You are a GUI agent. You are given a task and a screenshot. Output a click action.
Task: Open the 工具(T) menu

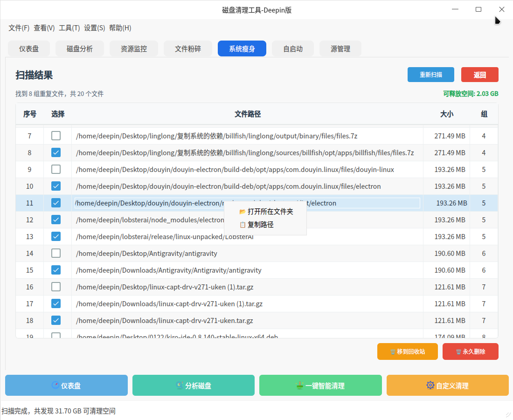pyautogui.click(x=69, y=28)
